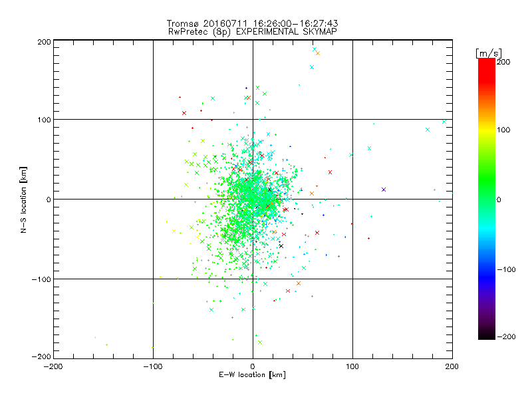Click the colorbar's dark bottom section
Viewport: 532px width, 399px height.
pos(487,331)
